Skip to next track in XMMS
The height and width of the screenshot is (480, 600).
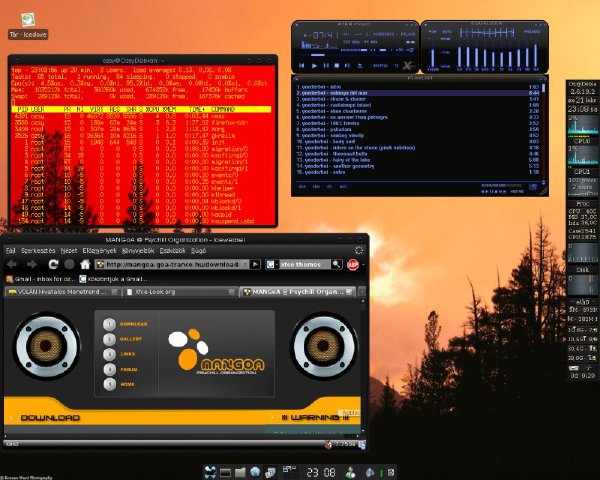tap(347, 65)
